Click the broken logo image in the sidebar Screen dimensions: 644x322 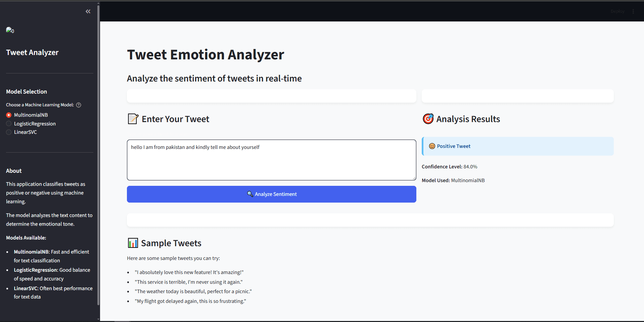(10, 31)
